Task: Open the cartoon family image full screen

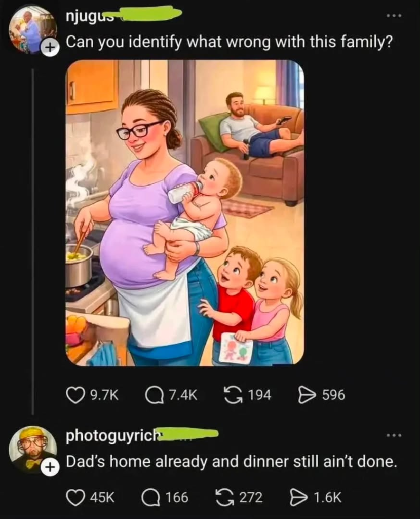Action: [185, 213]
